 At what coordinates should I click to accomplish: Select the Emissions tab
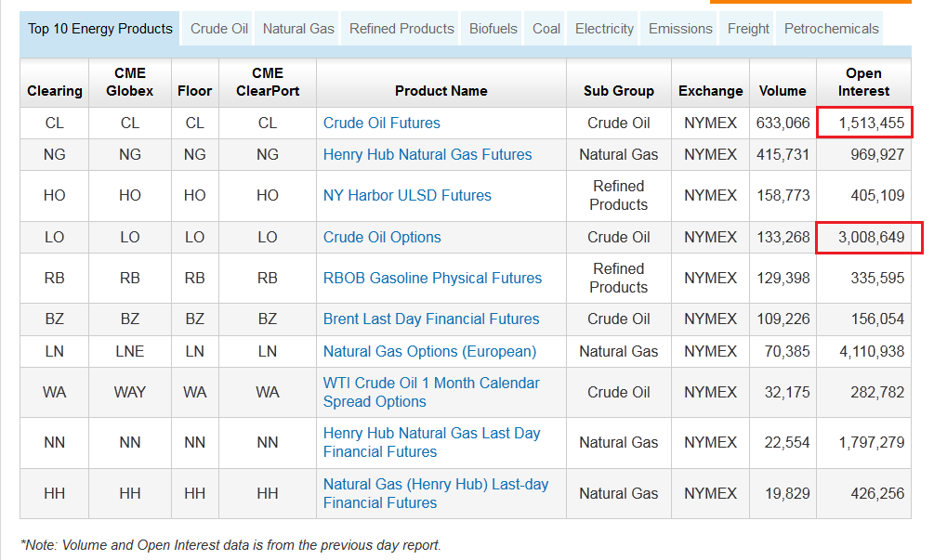[x=680, y=29]
